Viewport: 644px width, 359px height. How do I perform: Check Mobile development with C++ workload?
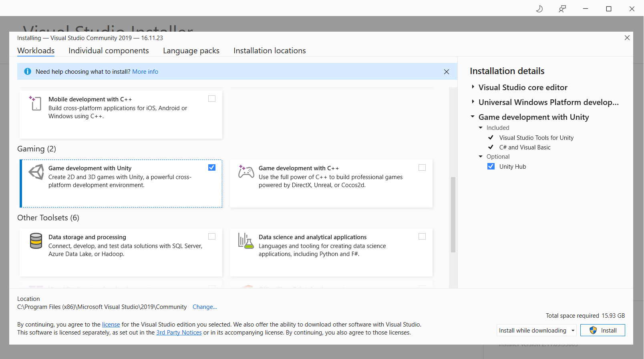[x=212, y=99]
